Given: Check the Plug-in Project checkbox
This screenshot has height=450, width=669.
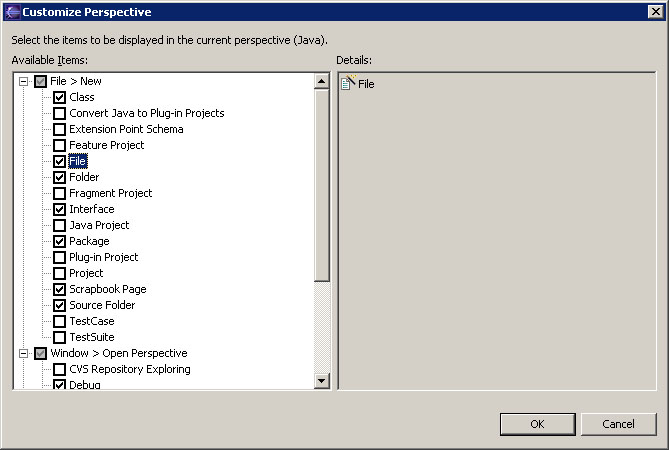Looking at the screenshot, I should coord(59,257).
